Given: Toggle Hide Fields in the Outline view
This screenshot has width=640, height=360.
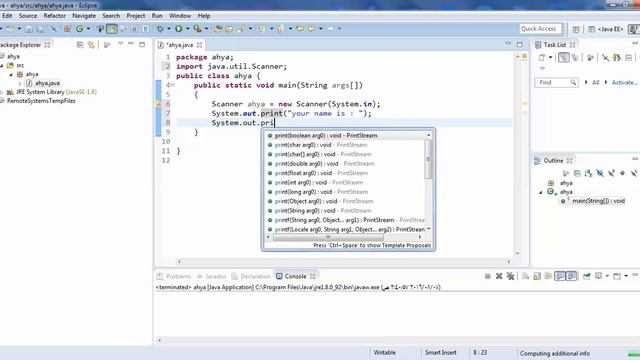Looking at the screenshot, I should 600,173.
